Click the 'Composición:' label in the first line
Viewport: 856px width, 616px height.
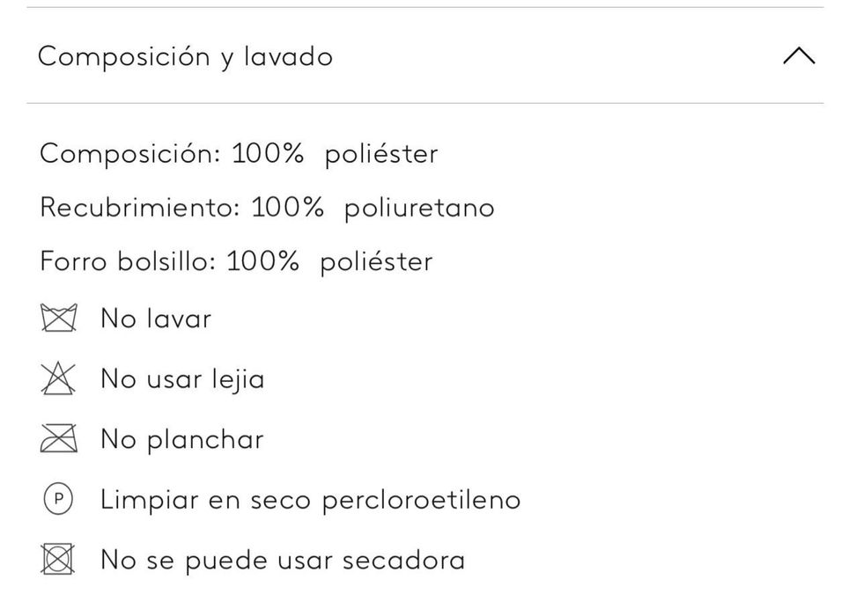point(130,154)
